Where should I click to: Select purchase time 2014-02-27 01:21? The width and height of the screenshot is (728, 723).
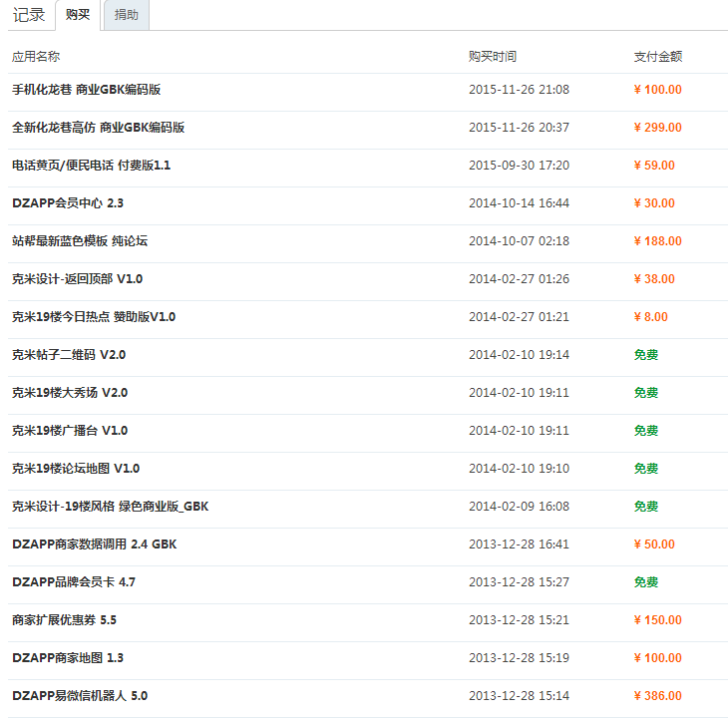coord(519,317)
